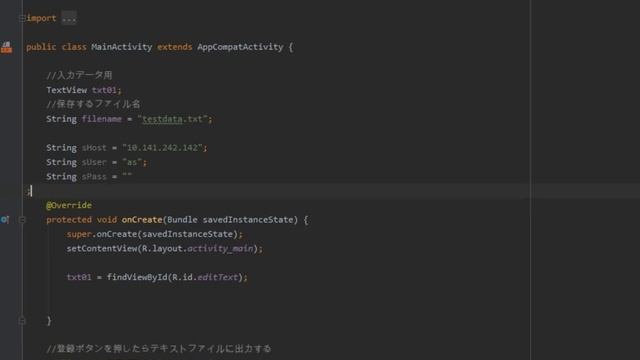Click the comment //入力データ用
Image resolution: width=640 pixels, height=360 pixels.
[x=79, y=75]
